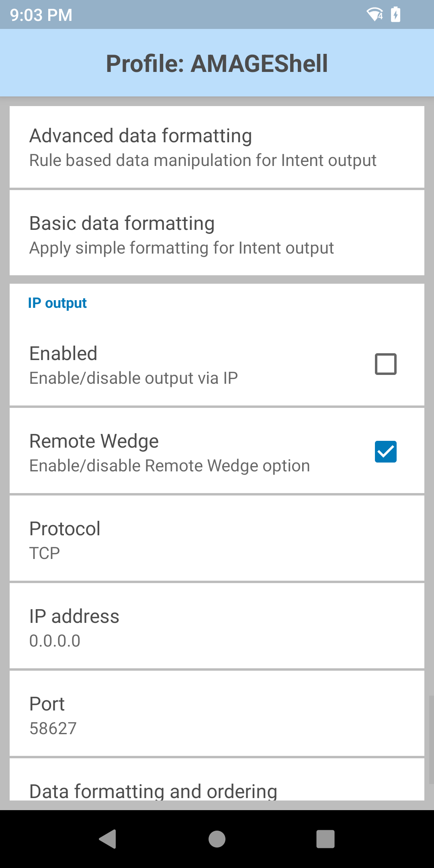
Task: Enable the IP output checkbox
Action: pyautogui.click(x=385, y=364)
